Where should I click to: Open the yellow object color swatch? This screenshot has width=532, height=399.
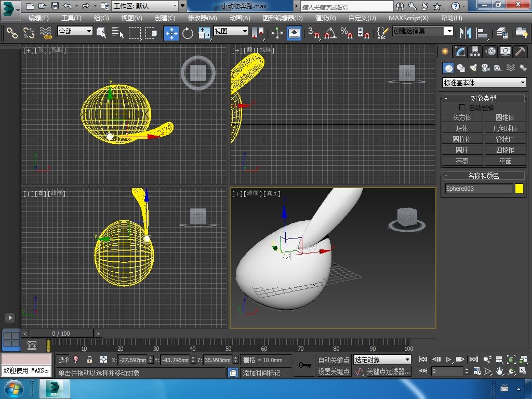[x=519, y=189]
